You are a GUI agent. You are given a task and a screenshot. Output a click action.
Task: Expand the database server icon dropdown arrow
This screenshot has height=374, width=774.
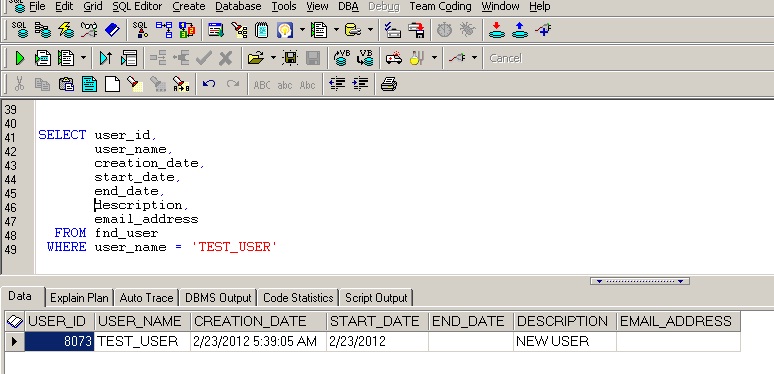(x=370, y=30)
